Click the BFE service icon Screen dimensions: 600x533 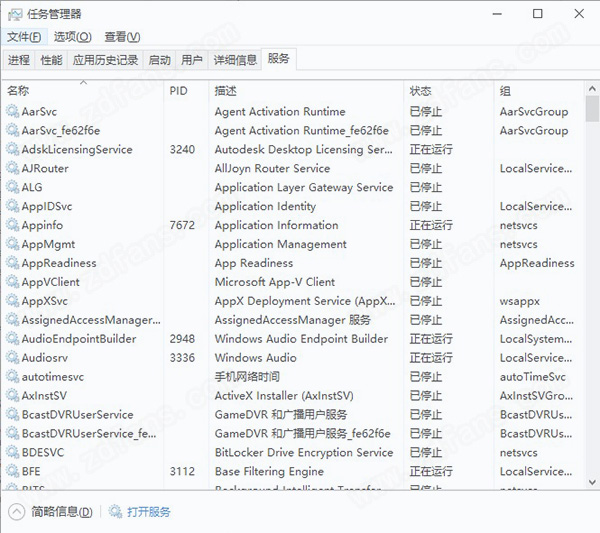[x=13, y=471]
